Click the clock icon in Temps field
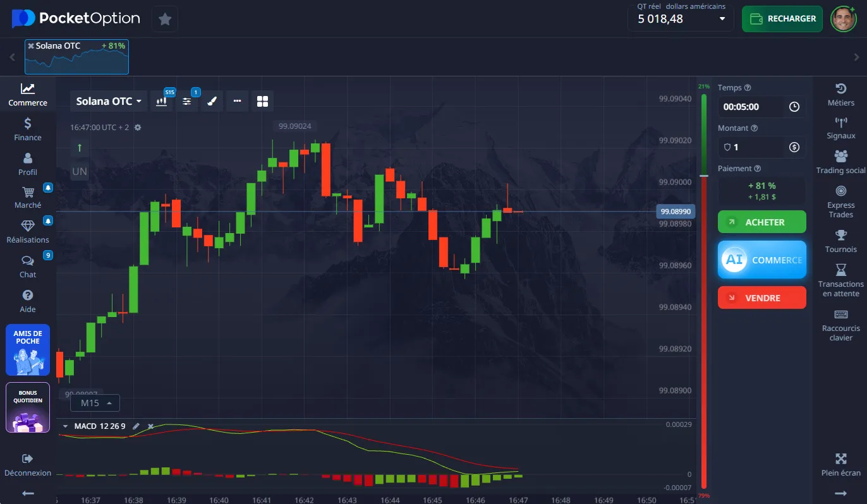 pyautogui.click(x=794, y=107)
